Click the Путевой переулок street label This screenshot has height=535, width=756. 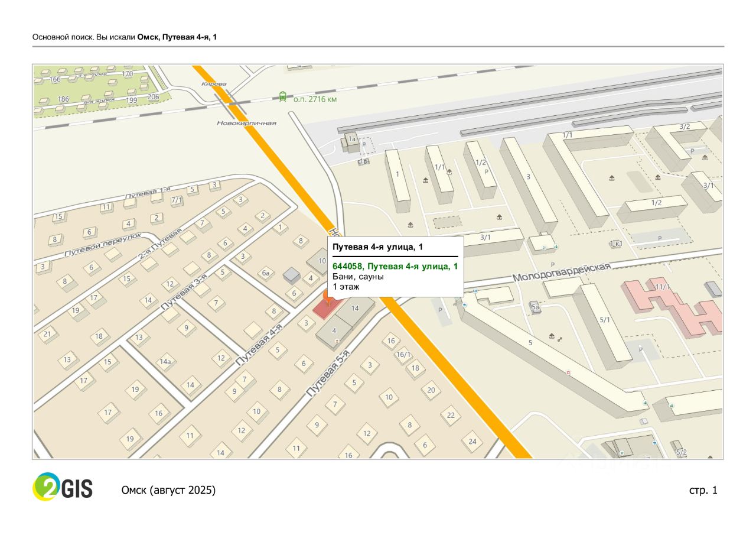(x=103, y=244)
